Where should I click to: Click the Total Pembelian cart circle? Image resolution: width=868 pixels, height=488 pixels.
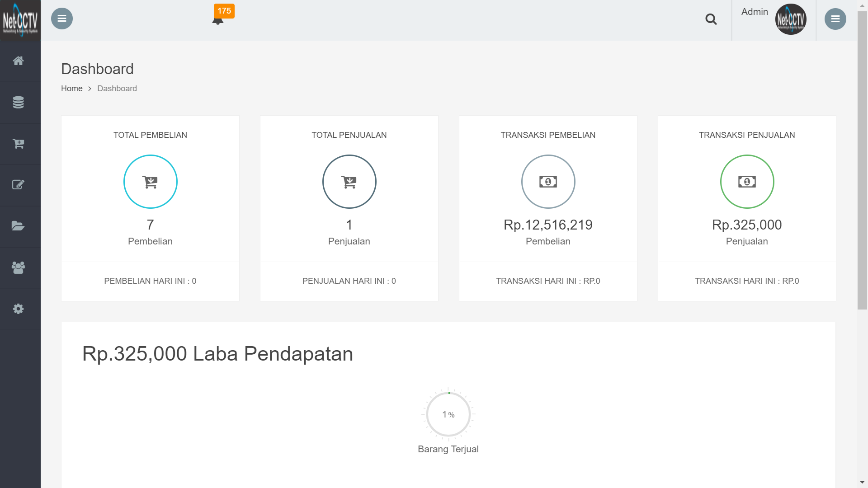coord(151,182)
